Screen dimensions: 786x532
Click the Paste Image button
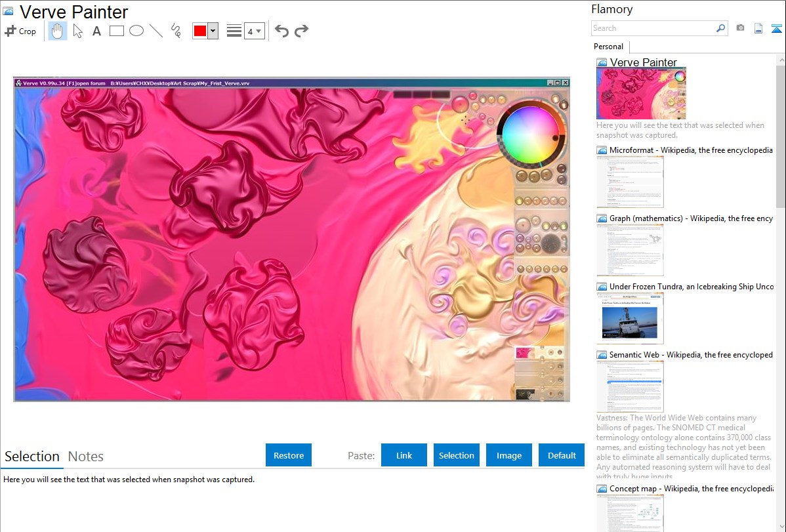click(508, 455)
